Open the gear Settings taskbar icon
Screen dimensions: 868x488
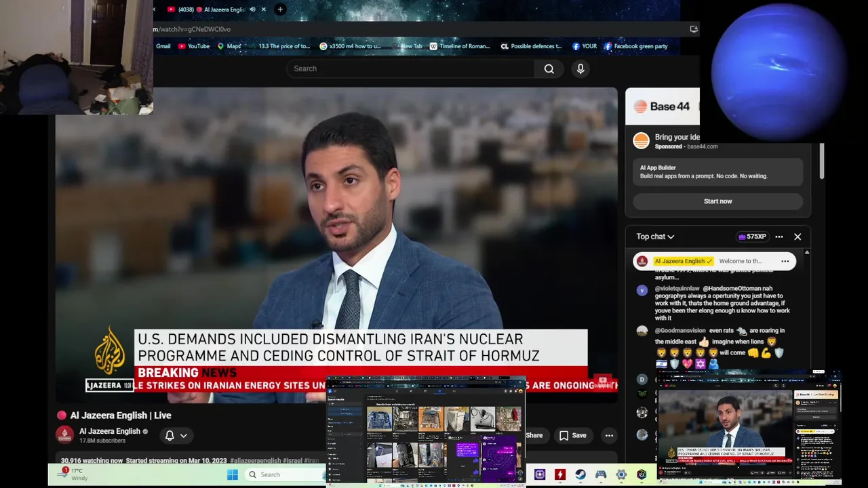(x=621, y=474)
